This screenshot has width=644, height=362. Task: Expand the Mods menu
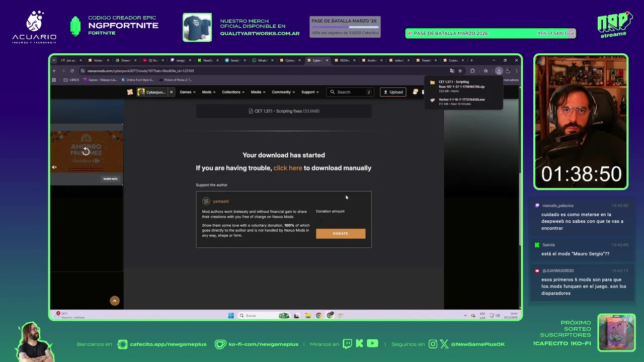click(208, 92)
